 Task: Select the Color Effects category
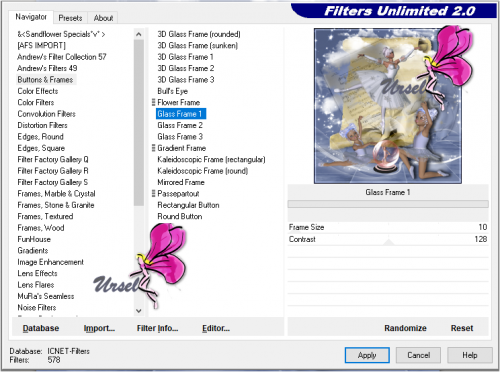coord(38,91)
